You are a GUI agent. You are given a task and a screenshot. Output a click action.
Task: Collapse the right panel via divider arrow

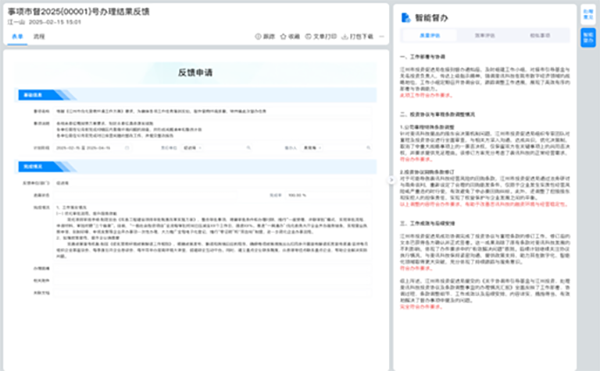click(391, 180)
